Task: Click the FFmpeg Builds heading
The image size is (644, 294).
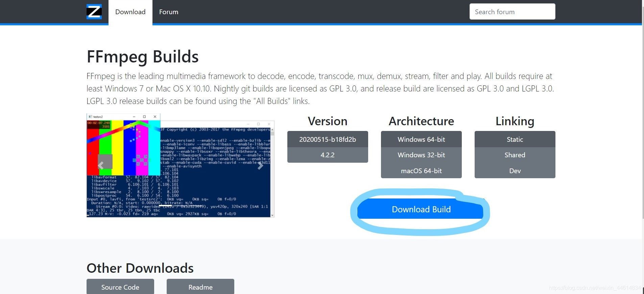Action: [x=143, y=57]
